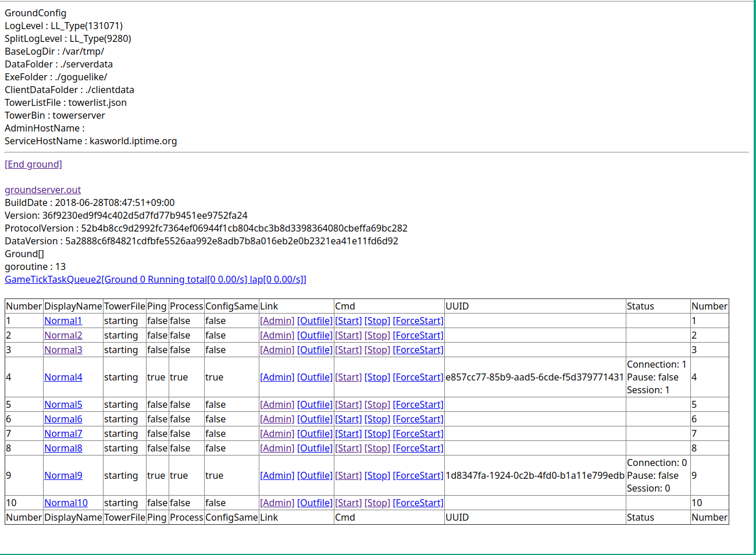Open the Normal5 tower link
Viewport: 756px width, 555px height.
pyautogui.click(x=63, y=404)
